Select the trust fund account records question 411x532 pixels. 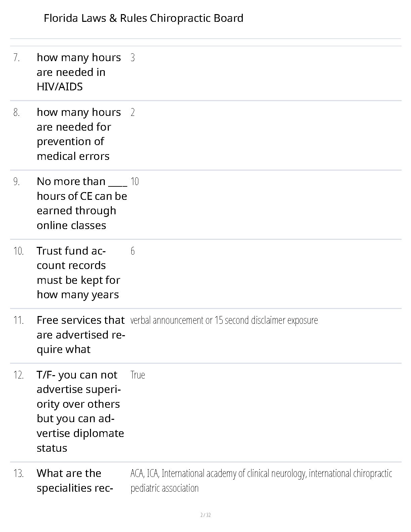(x=78, y=273)
